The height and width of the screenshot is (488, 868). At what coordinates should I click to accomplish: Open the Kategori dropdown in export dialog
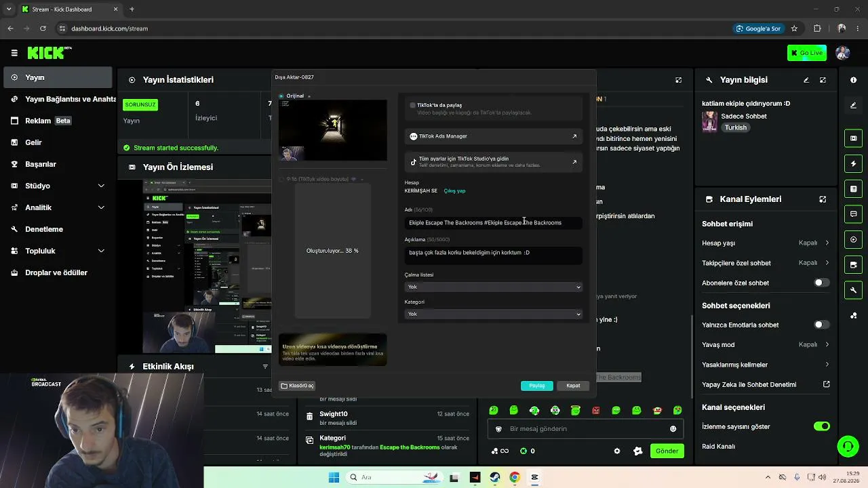(x=494, y=314)
